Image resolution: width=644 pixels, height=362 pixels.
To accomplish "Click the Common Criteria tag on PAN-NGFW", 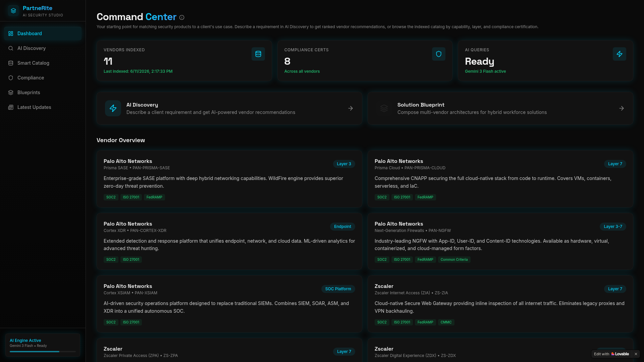I will click(454, 260).
